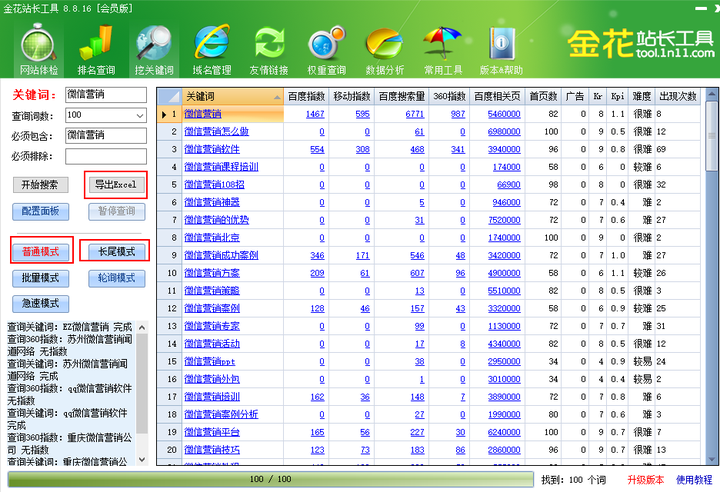Viewport: 720px width, 492px height.
Task: Open the 微信营销方案 keyword link
Action: [x=212, y=273]
